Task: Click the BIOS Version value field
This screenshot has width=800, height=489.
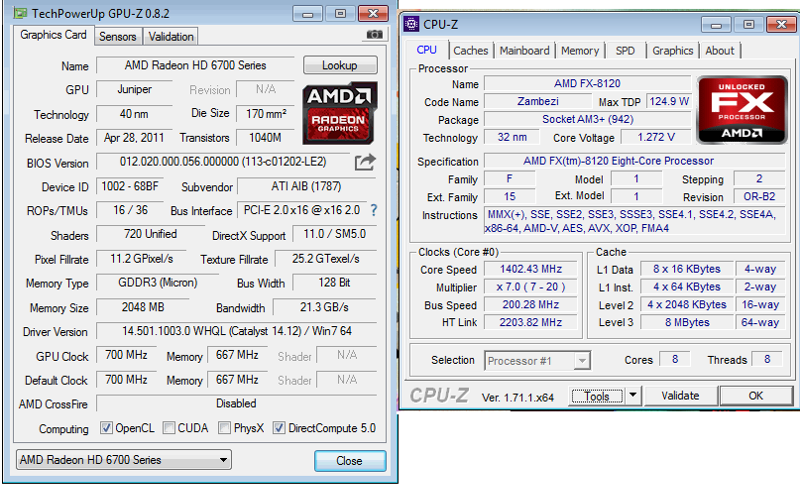Action: [x=223, y=162]
